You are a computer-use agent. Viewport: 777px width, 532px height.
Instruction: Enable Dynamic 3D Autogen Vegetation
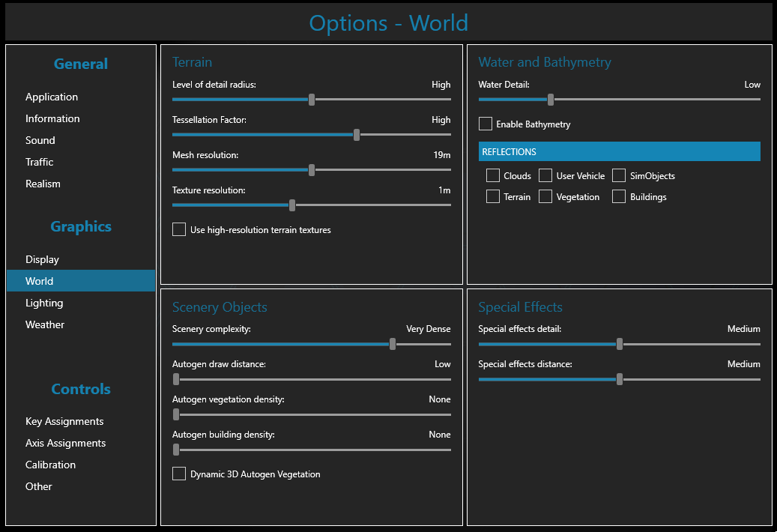[179, 474]
